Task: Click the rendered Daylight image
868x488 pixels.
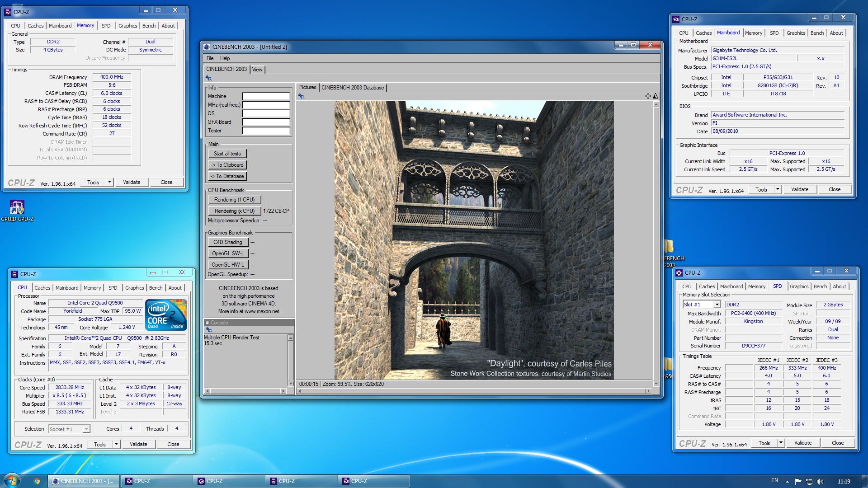Action: click(474, 240)
